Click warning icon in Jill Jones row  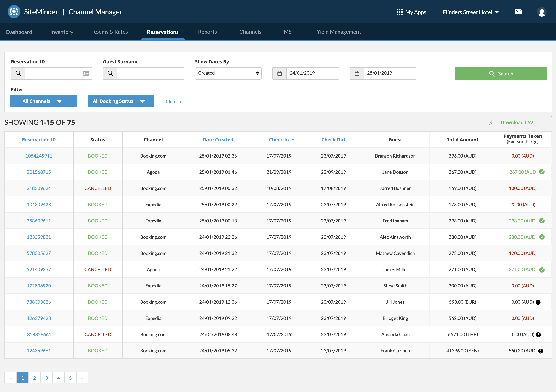538,302
